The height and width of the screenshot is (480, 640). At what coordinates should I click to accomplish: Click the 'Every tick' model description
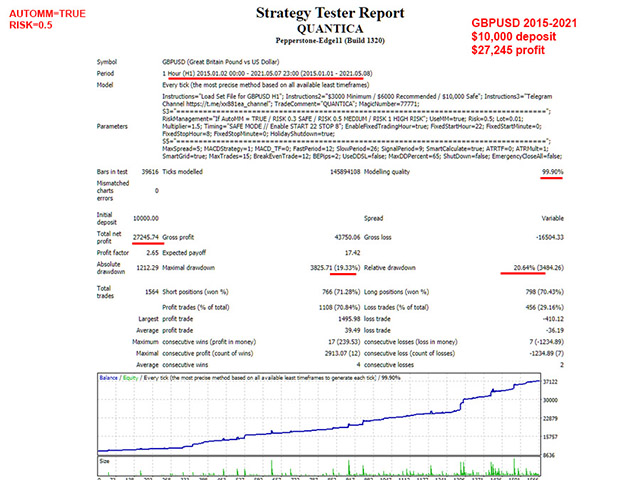coord(265,85)
